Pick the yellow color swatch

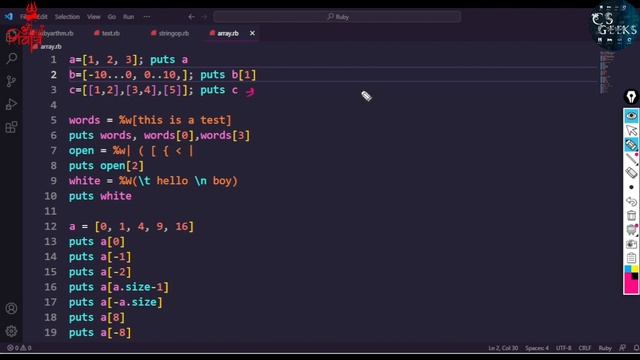point(635,269)
